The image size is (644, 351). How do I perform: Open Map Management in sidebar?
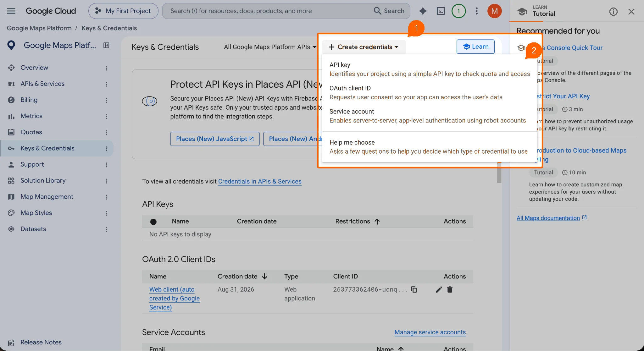[x=47, y=196]
